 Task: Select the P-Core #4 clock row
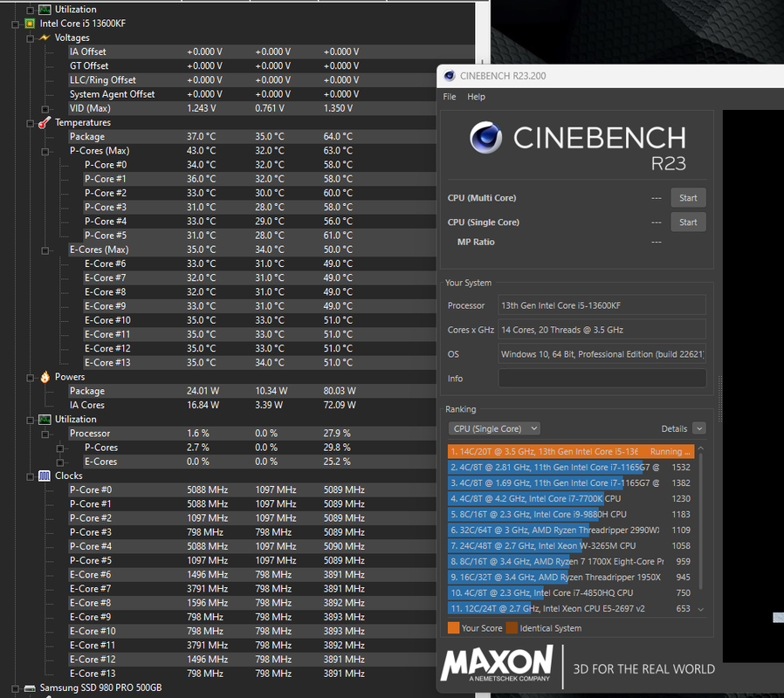click(252, 546)
